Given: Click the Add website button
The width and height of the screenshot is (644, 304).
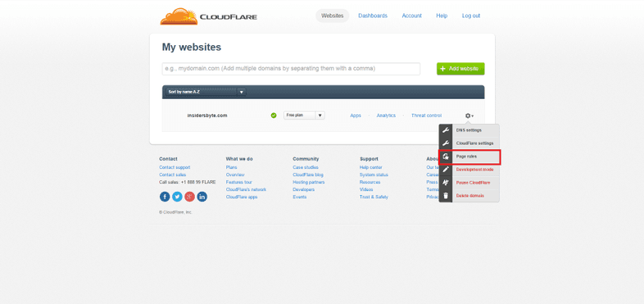Looking at the screenshot, I should (460, 69).
